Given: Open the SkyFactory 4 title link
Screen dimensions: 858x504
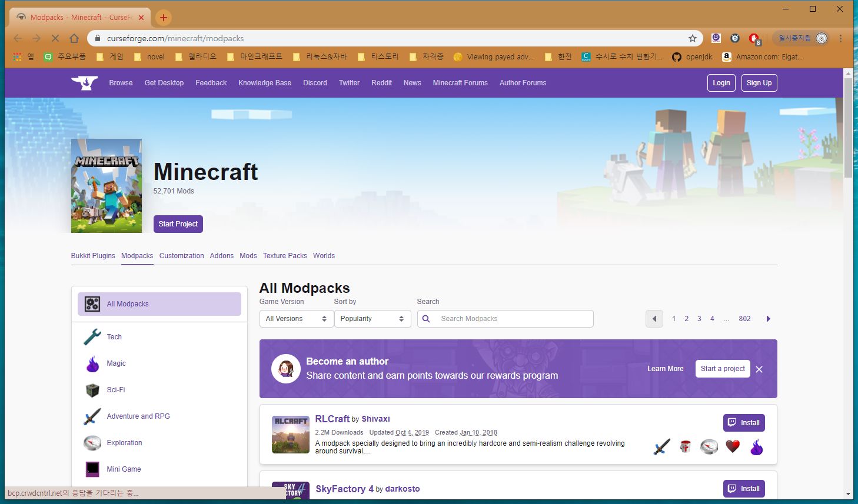Looking at the screenshot, I should (x=345, y=489).
